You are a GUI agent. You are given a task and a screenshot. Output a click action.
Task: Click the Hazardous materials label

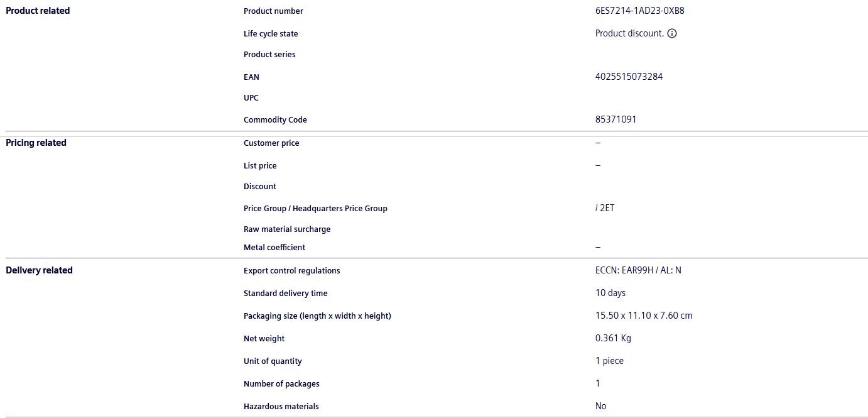click(281, 406)
